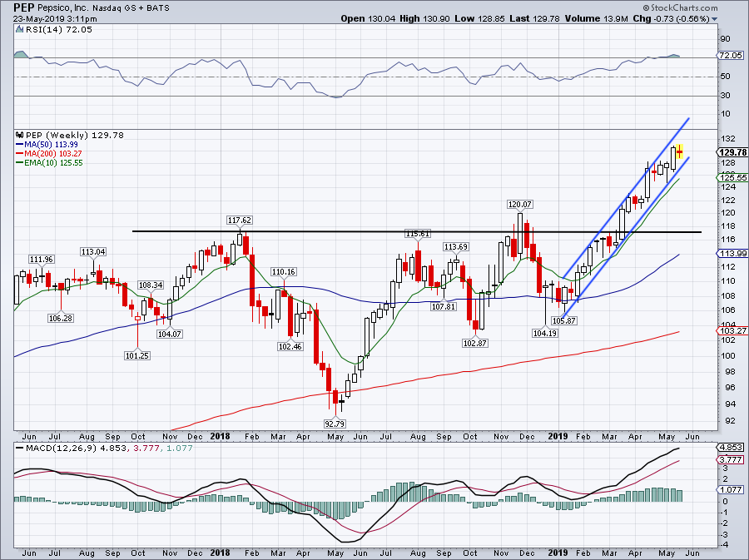Click the RSI indicator area icon
Viewport: 749px width, 560px height.
[20, 30]
